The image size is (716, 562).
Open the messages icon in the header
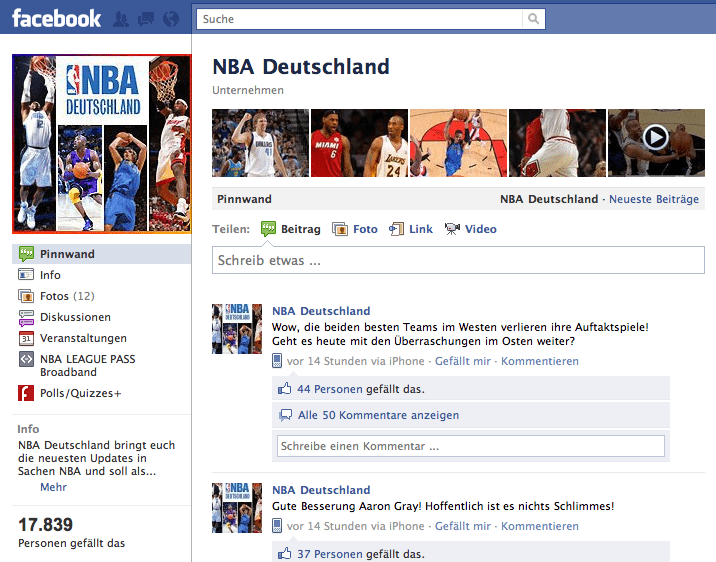click(x=146, y=19)
